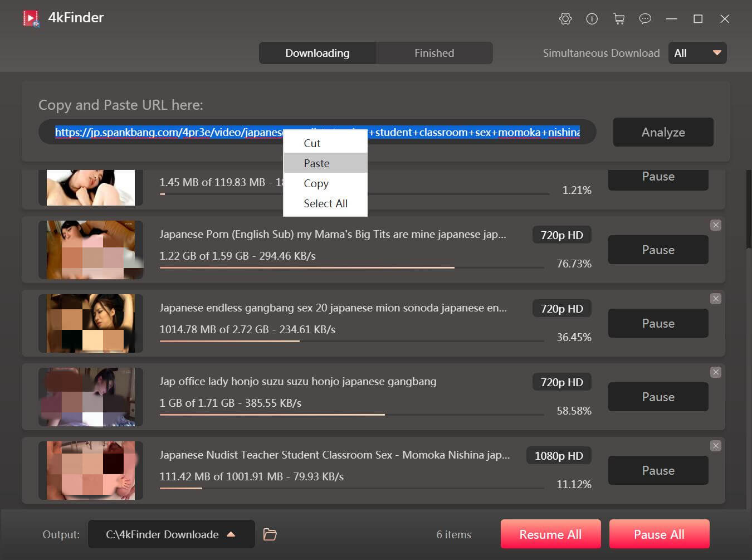Viewport: 752px width, 560px height.
Task: Click the Analyze button
Action: [x=663, y=132]
